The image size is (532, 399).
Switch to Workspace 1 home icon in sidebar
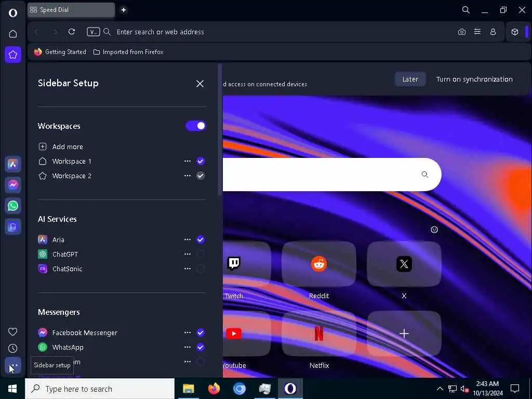click(x=13, y=34)
